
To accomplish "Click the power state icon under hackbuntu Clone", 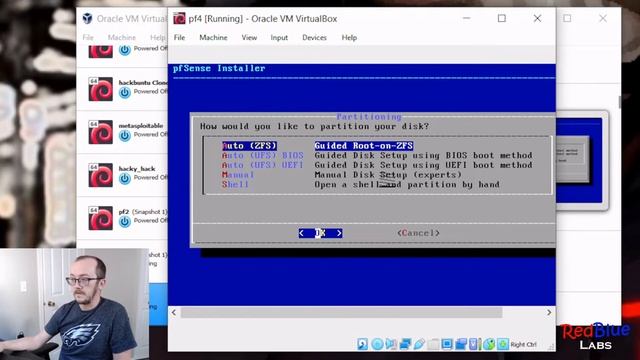I will pos(124,93).
